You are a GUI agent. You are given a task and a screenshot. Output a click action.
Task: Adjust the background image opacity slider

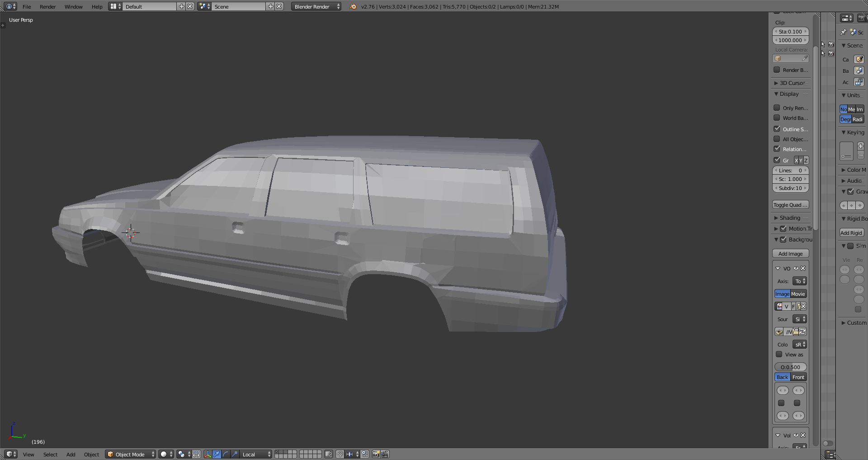790,367
